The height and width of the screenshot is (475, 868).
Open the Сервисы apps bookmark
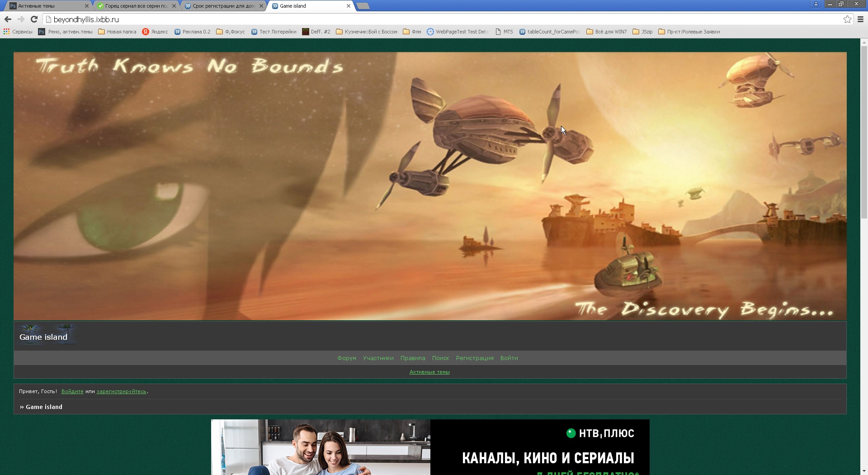pyautogui.click(x=18, y=32)
